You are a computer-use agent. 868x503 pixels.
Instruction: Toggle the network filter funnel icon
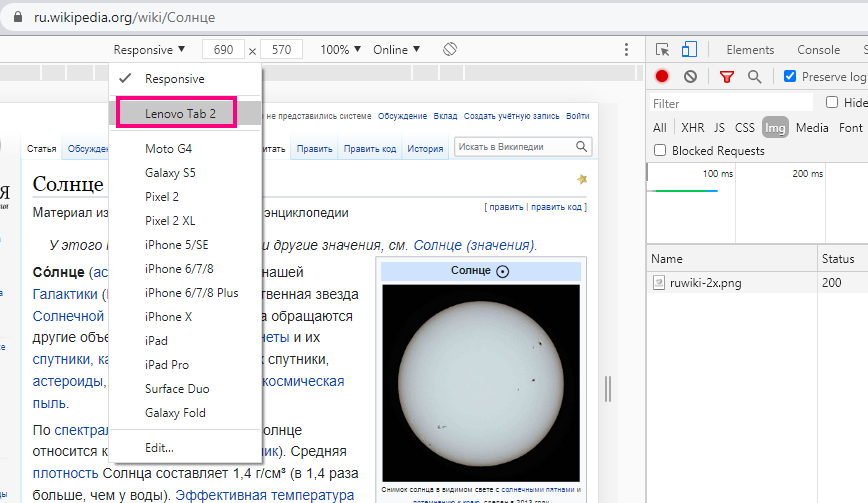pos(726,77)
